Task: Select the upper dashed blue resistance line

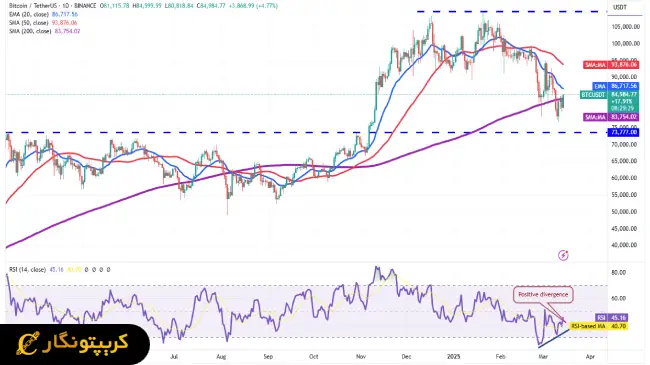Action: coord(512,12)
